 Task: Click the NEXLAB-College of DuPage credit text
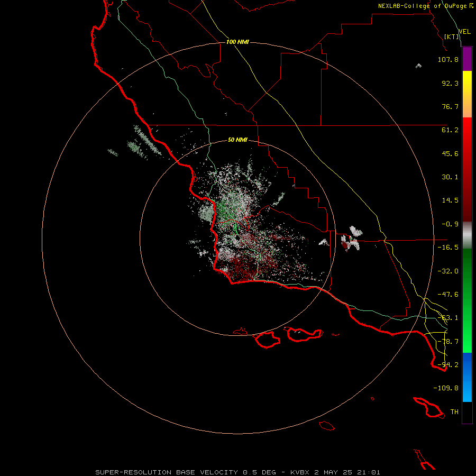(x=422, y=6)
